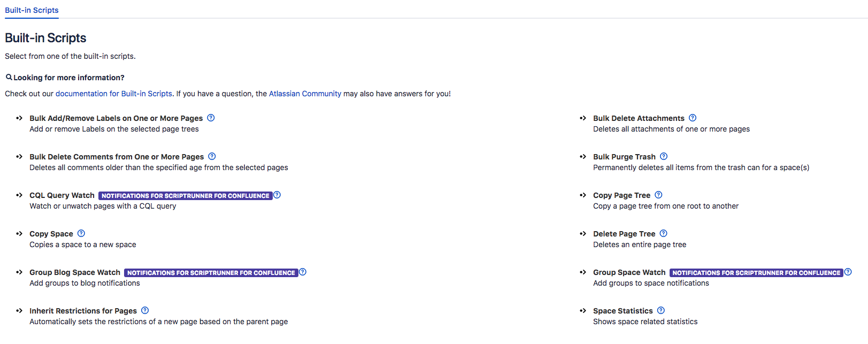The width and height of the screenshot is (868, 344).
Task: Open help icon next to CQL Query Watch
Action: click(277, 195)
